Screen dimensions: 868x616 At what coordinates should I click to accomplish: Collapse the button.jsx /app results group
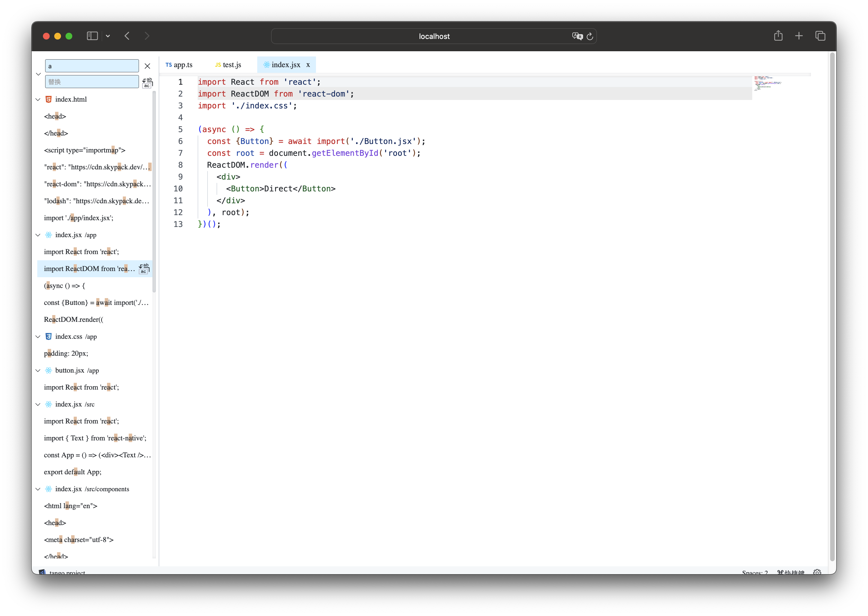38,371
